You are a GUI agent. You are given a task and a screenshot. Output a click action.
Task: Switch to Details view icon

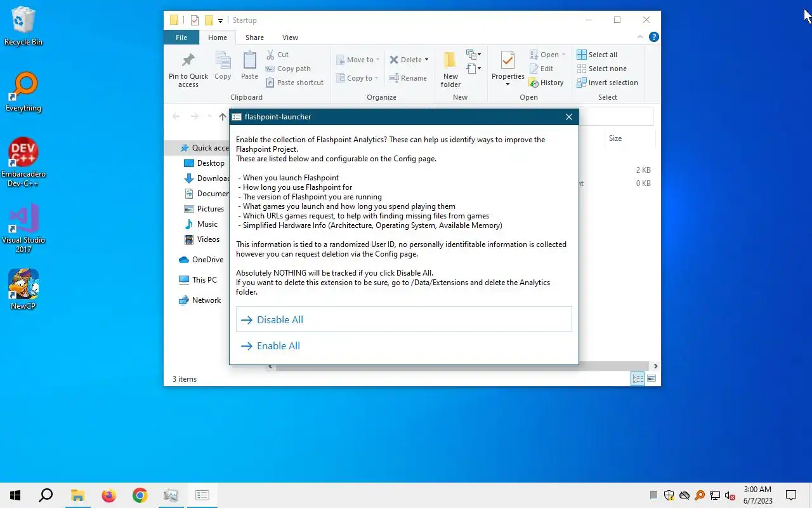click(x=638, y=379)
